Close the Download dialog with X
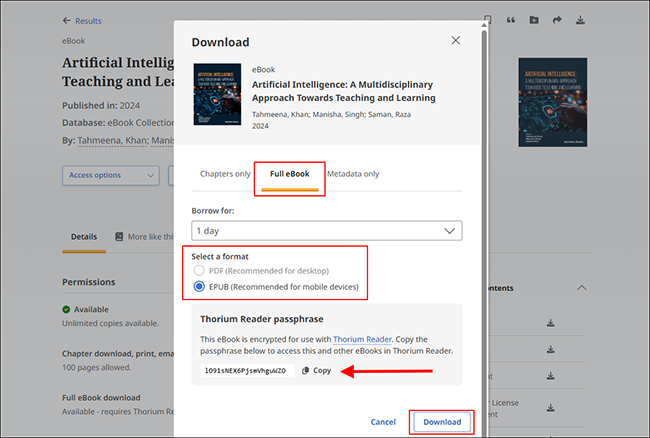The height and width of the screenshot is (438, 650). (x=456, y=41)
